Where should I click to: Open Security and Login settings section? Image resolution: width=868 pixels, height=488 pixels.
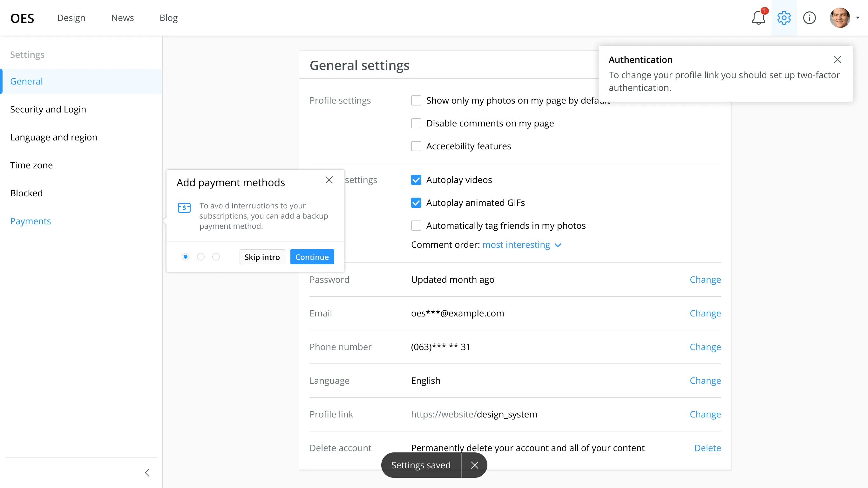pos(48,109)
